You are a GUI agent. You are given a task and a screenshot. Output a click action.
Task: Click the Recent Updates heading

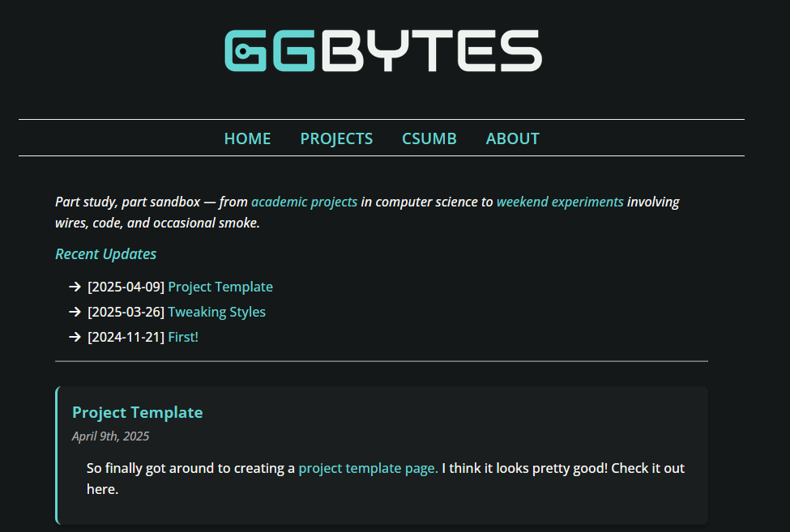coord(106,253)
